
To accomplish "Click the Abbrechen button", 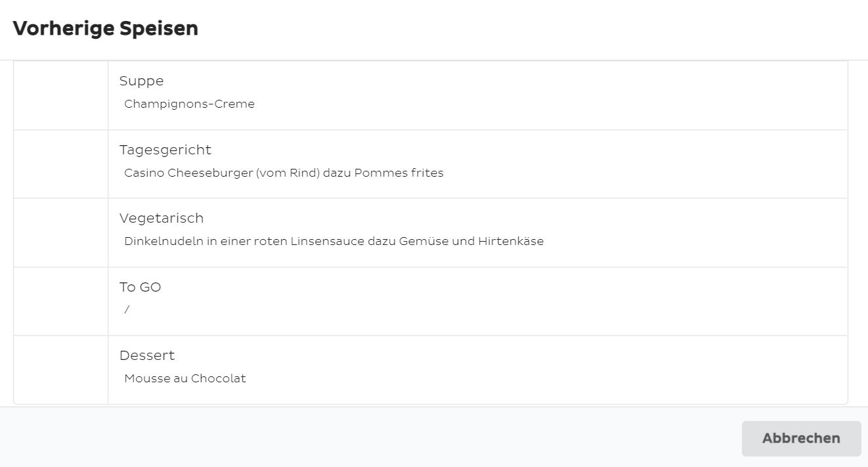I will click(801, 438).
